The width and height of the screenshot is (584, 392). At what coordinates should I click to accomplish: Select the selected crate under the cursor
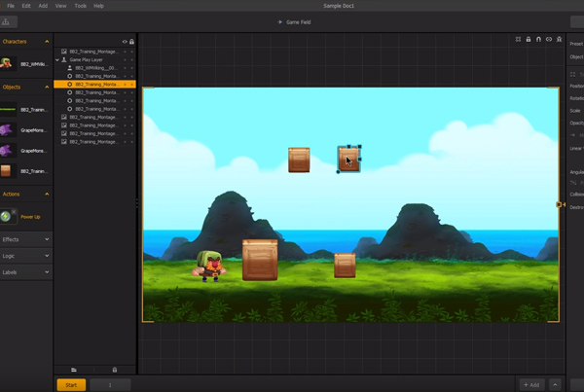click(x=348, y=160)
